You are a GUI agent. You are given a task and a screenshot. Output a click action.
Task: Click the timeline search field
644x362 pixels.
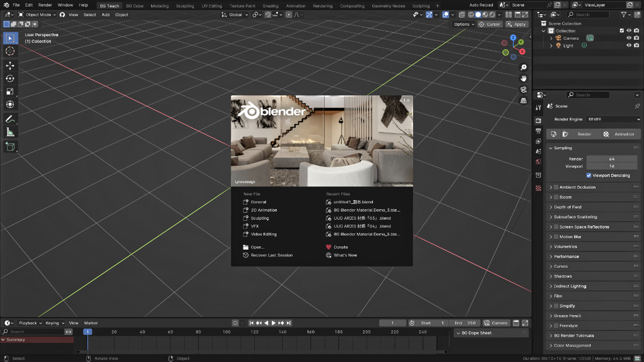pyautogui.click(x=33, y=331)
